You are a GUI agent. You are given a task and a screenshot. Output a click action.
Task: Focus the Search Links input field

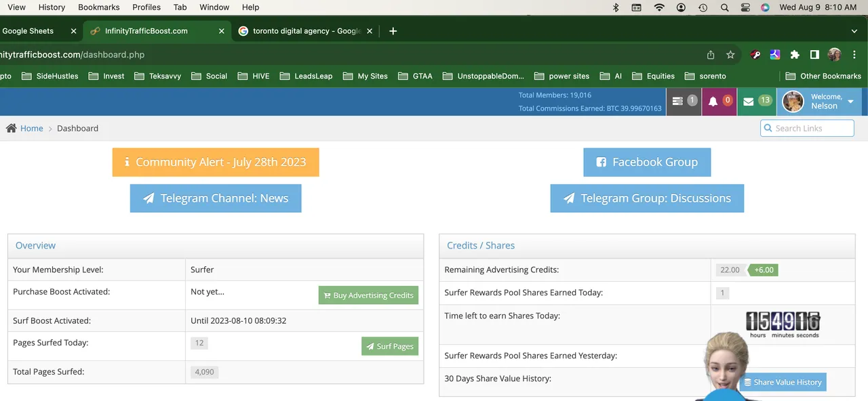pyautogui.click(x=807, y=128)
